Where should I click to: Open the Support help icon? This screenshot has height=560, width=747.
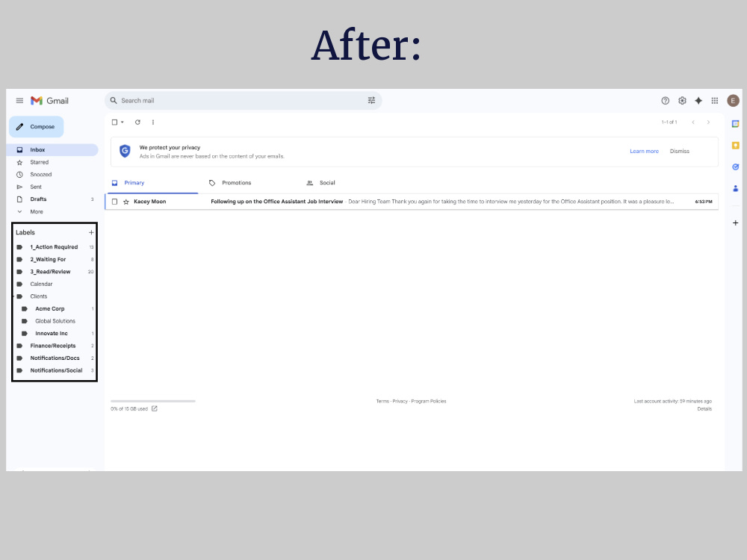(x=665, y=101)
